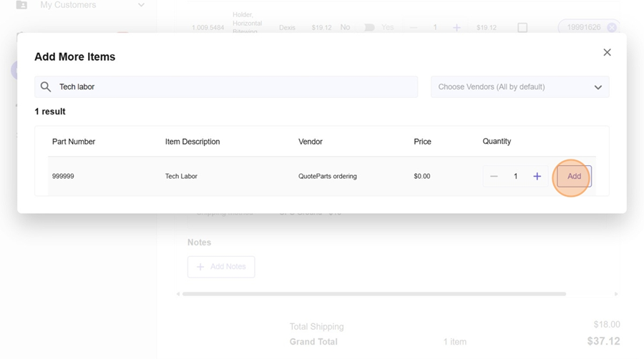Click the Add Notes button
Screen dimensions: 644x359
tap(221, 267)
